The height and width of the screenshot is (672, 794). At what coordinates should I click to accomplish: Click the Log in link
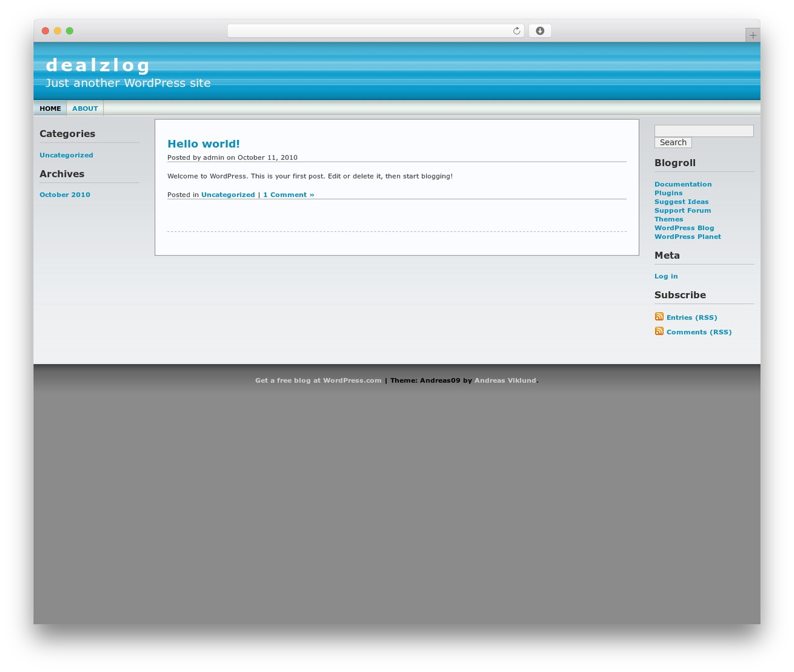(x=666, y=276)
